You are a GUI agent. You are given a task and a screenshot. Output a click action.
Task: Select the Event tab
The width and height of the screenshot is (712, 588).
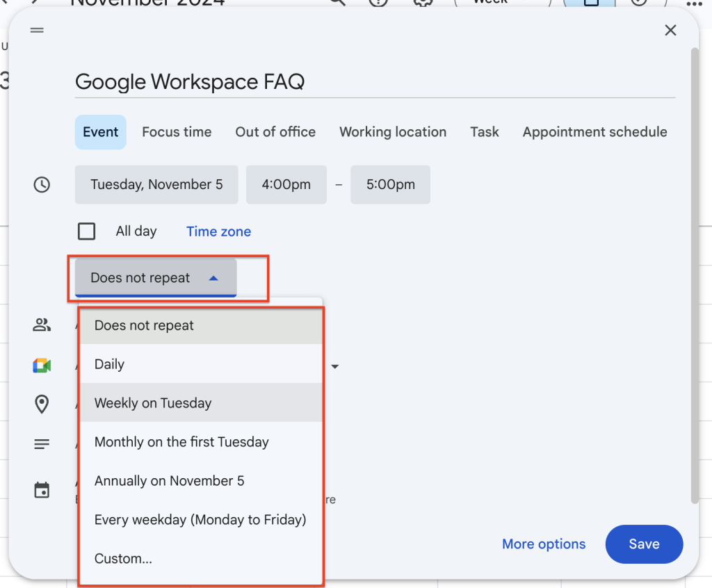(x=100, y=132)
